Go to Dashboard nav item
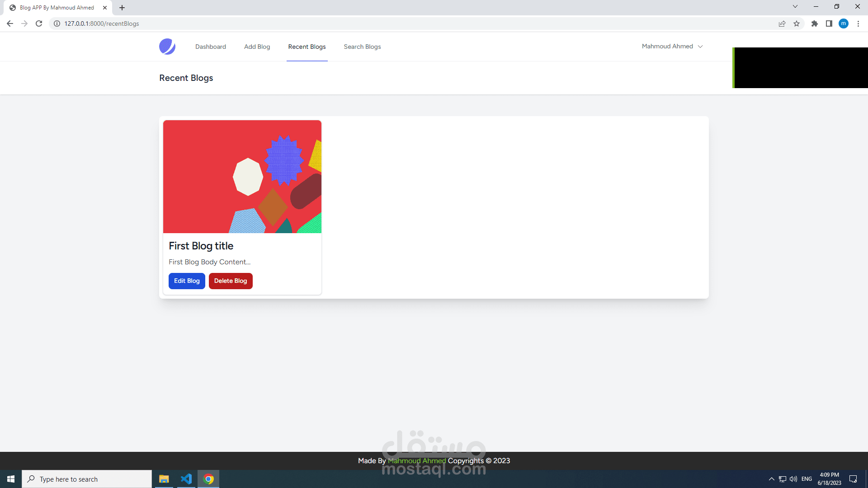Image resolution: width=868 pixels, height=488 pixels. pos(210,47)
